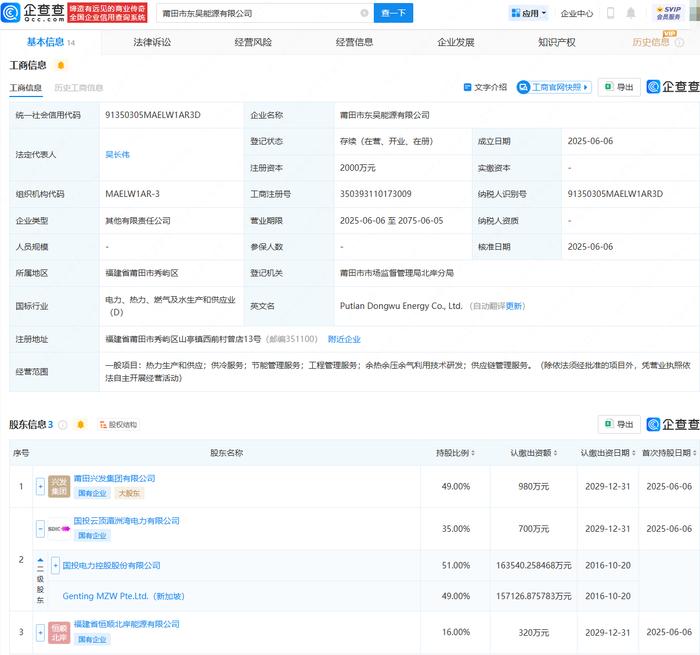Screen dimensions: 700x655
Task: Open legal representative 吴长伟 link
Action: click(117, 154)
